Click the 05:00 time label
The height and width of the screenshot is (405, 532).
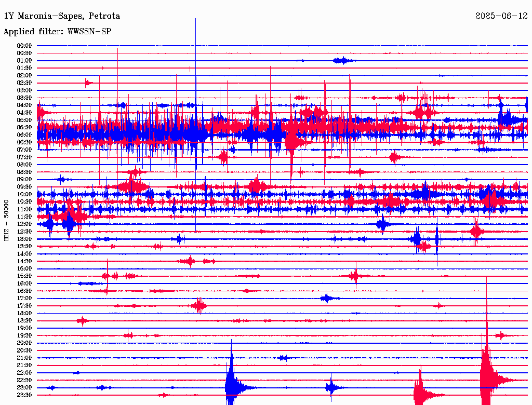click(x=24, y=120)
